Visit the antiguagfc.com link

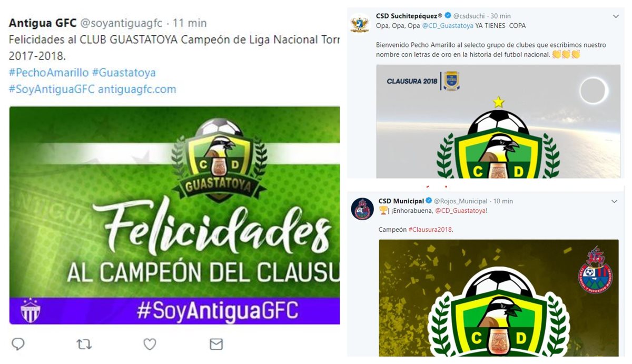tap(137, 89)
